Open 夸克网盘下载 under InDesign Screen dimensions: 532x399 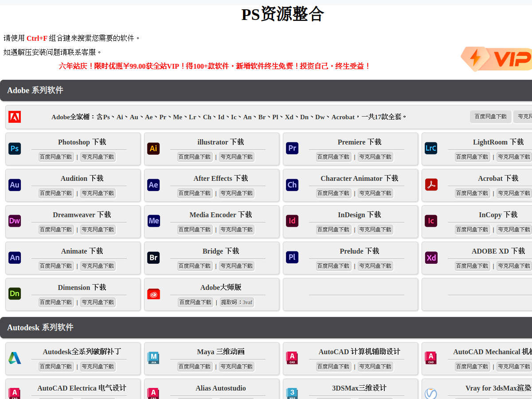click(x=375, y=230)
